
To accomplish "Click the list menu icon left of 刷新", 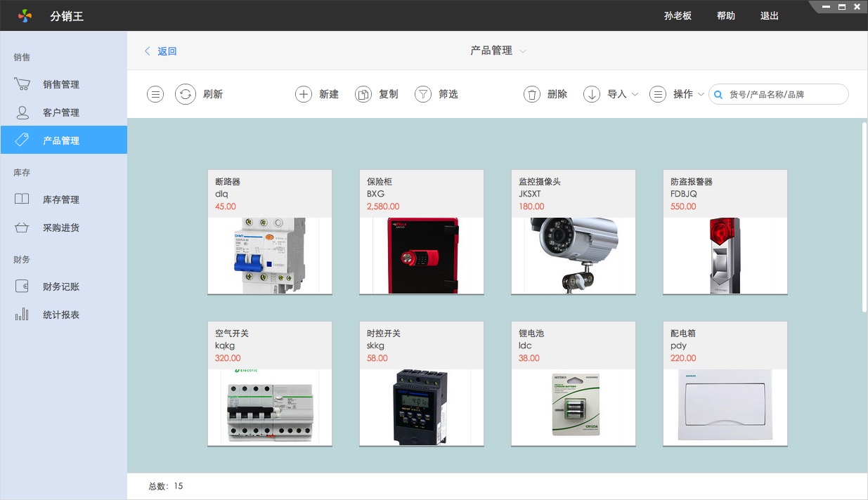I will (x=155, y=94).
